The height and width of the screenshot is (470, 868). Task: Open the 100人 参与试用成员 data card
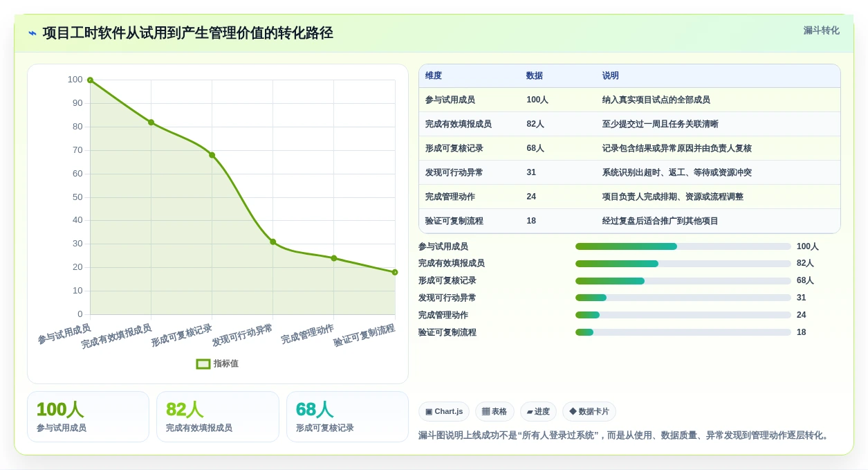[88, 417]
